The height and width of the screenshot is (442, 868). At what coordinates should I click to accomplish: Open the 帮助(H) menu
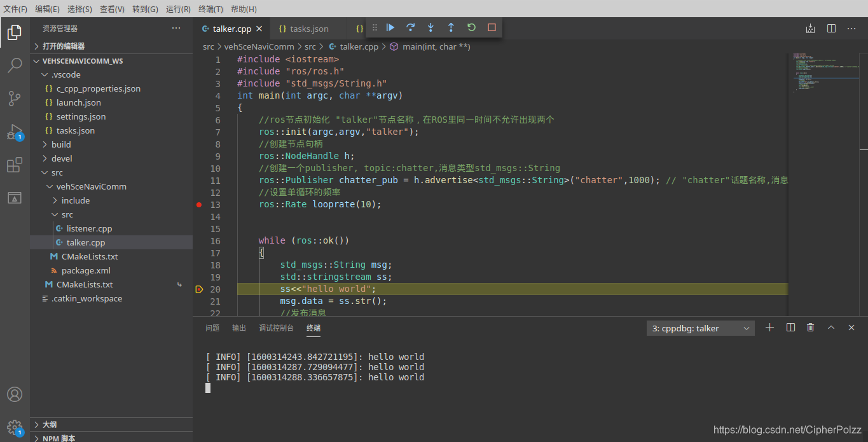click(244, 9)
